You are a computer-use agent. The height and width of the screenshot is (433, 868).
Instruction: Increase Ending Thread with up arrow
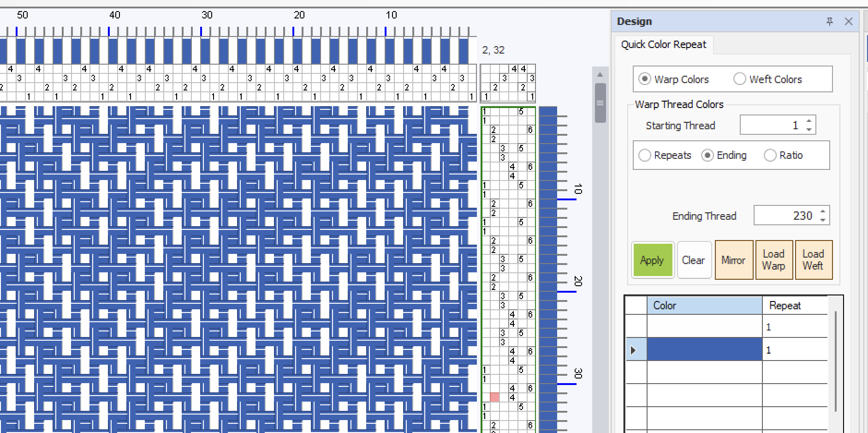click(823, 212)
